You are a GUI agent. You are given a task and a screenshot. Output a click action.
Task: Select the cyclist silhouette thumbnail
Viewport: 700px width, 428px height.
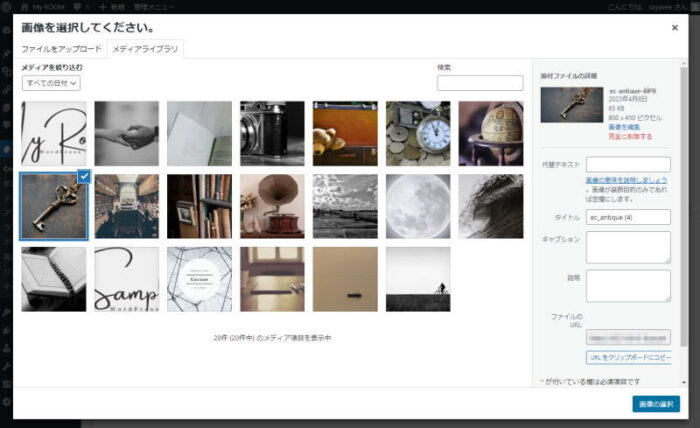coord(418,279)
